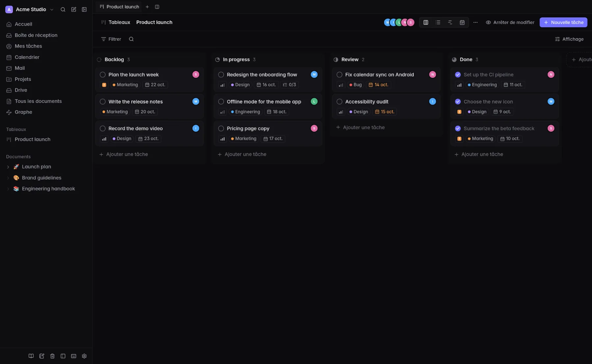This screenshot has height=364, width=592.
Task: Click the assignee avatar on Offline mode for the mobile app
Action: pyautogui.click(x=314, y=102)
